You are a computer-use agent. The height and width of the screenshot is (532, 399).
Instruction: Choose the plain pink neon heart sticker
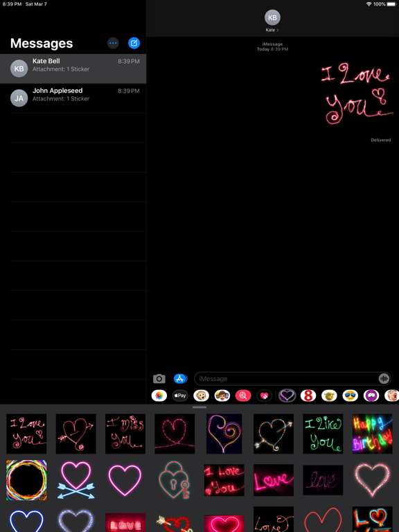125,480
